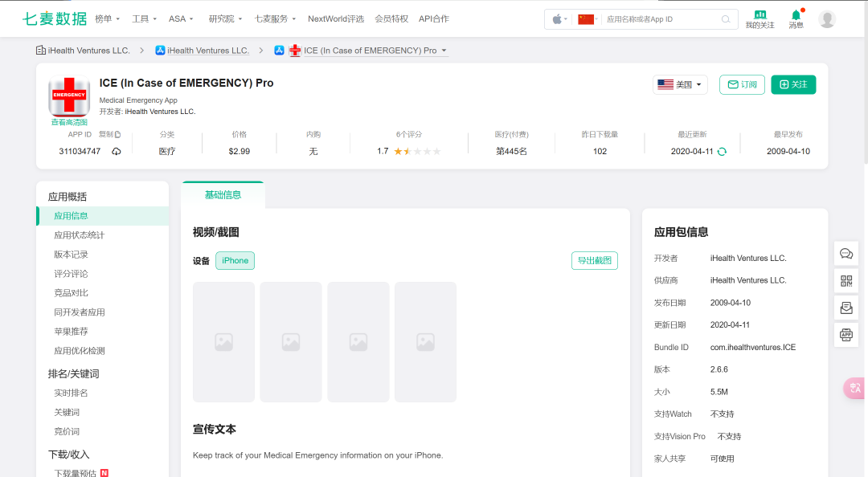Click the developer icon beside iHealth Ventures LLC.
The height and width of the screenshot is (477, 868).
point(41,51)
